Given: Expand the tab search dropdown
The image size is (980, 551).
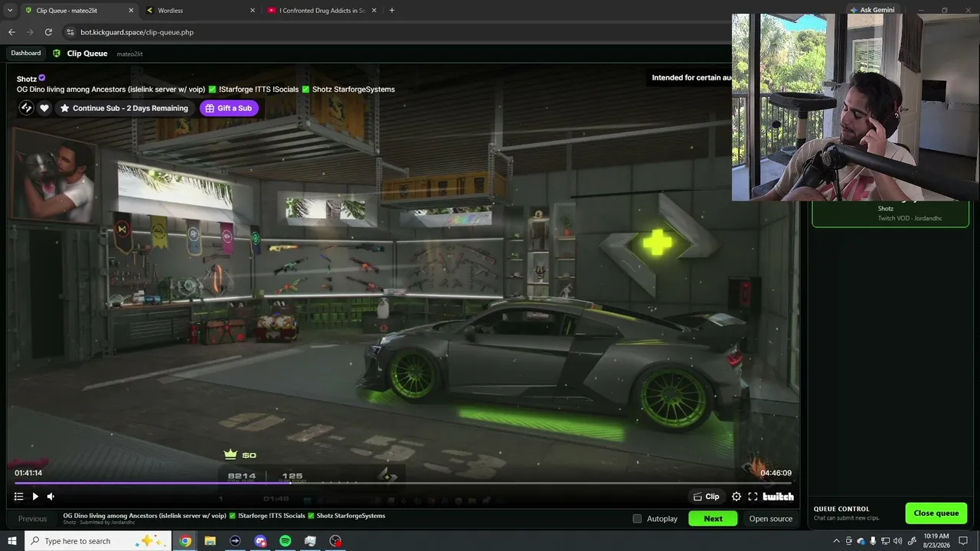Looking at the screenshot, I should pyautogui.click(x=10, y=11).
